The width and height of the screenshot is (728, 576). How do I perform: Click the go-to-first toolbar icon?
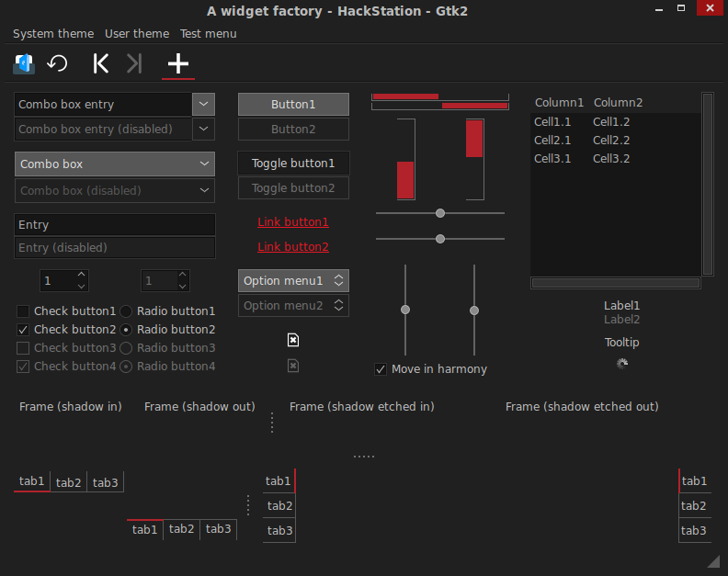tap(101, 63)
